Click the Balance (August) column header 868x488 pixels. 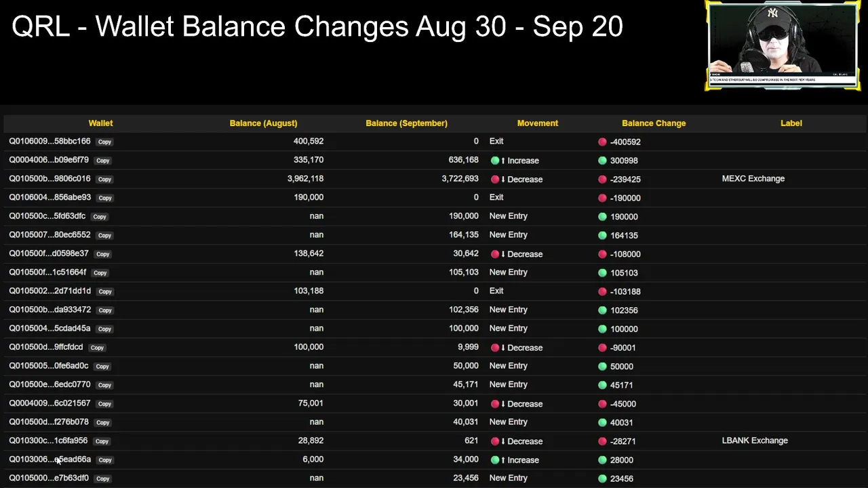(x=263, y=123)
